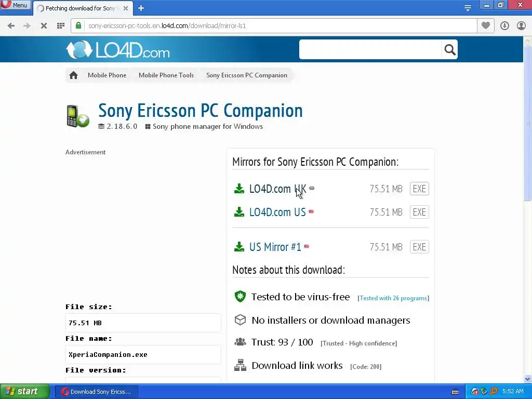Click the box icon for no installers
Screen dimensions: 532x399
[x=240, y=320]
